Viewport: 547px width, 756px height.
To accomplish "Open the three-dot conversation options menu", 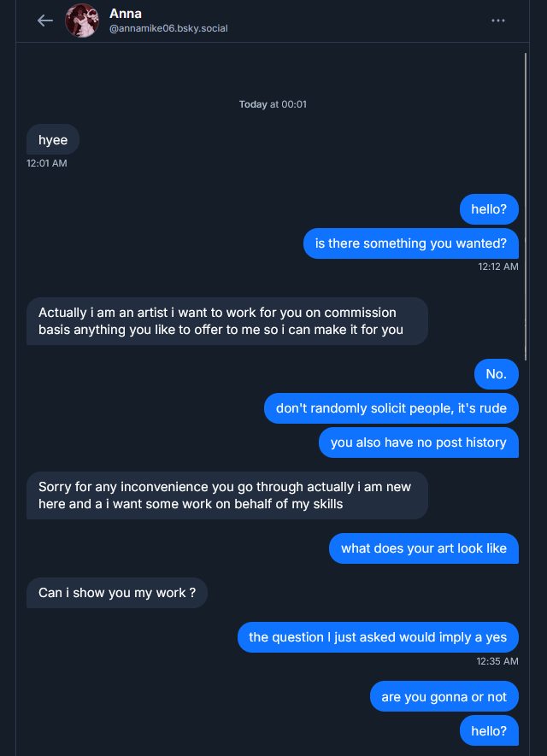I will tap(498, 21).
